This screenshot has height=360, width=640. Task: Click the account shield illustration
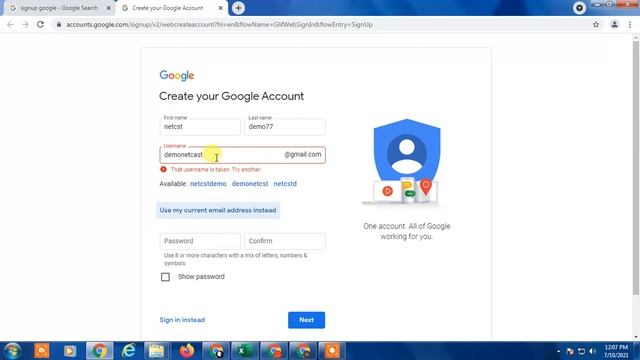point(406,162)
